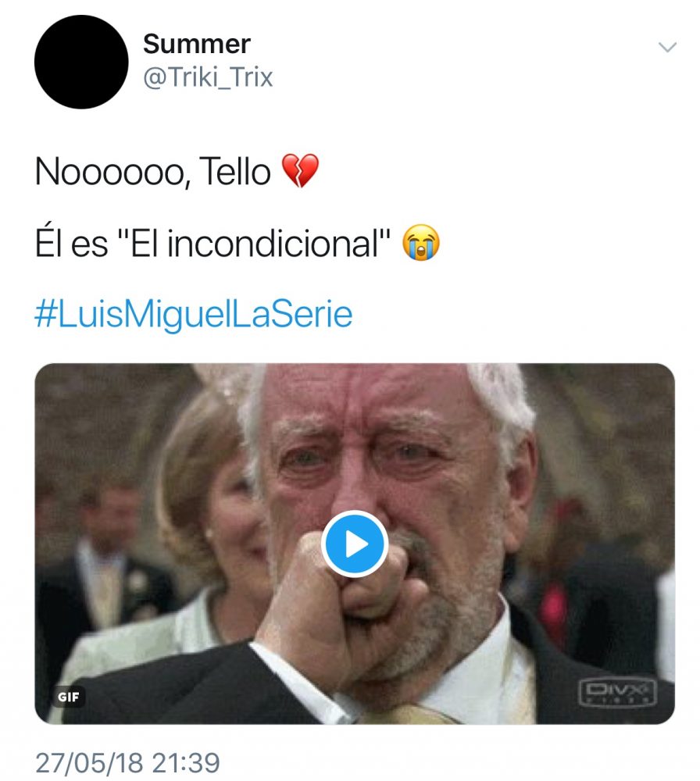Play the GIF with the blue play button
This screenshot has width=700, height=781.
point(355,544)
